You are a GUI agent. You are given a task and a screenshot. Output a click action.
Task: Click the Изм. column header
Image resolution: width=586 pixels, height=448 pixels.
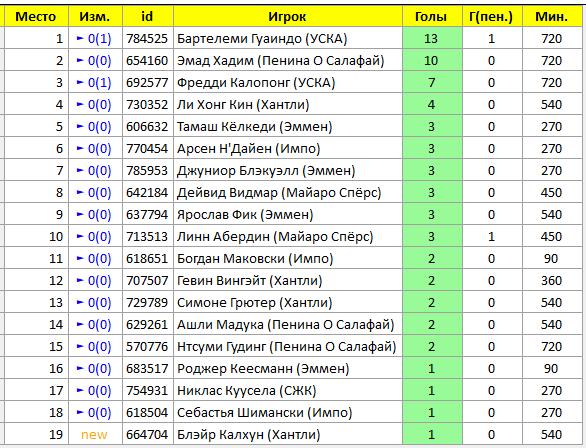point(95,16)
